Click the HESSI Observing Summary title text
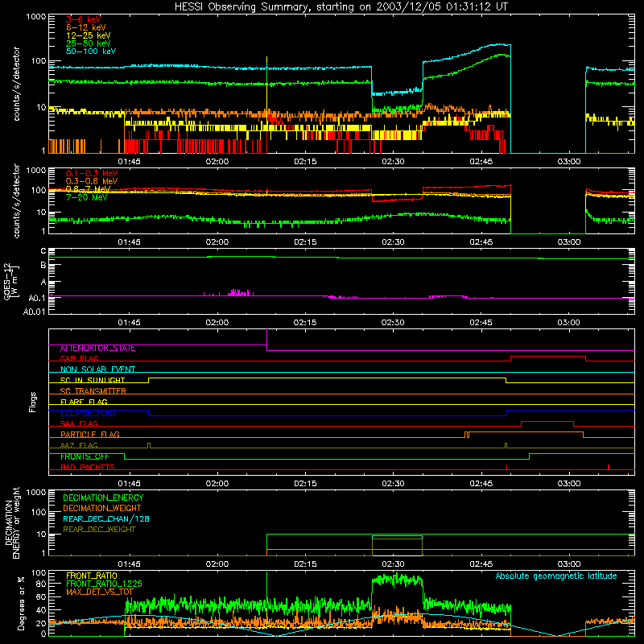This screenshot has width=644, height=644. pos(341,7)
